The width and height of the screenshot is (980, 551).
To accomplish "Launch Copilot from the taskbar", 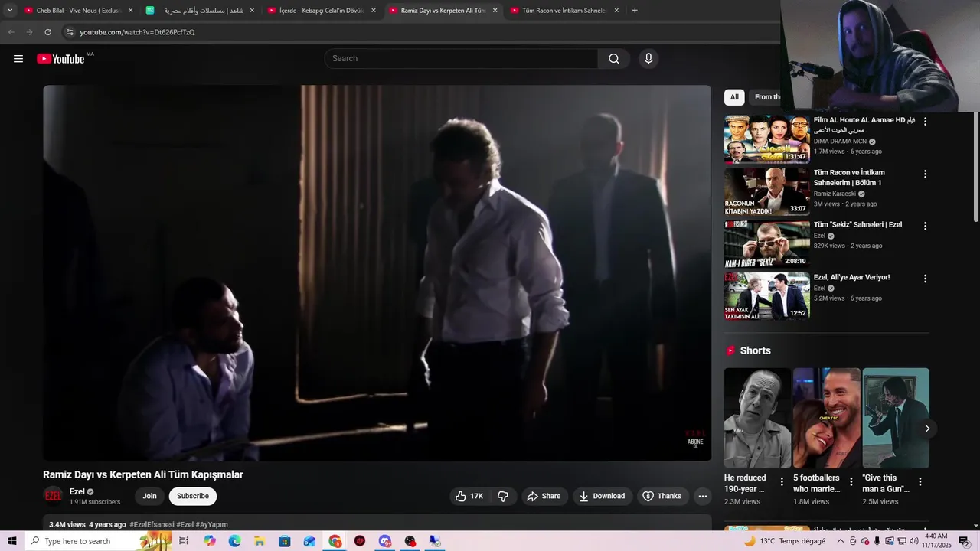I will click(210, 541).
